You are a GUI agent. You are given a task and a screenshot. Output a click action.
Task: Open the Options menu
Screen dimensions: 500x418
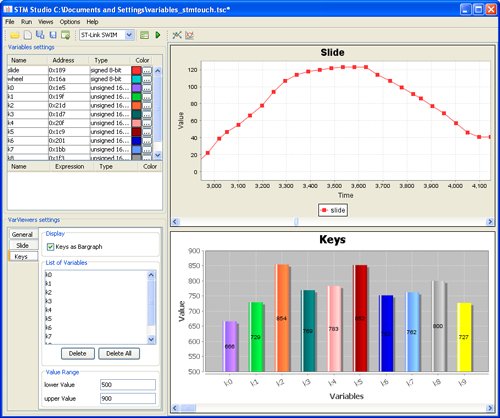pyautogui.click(x=70, y=22)
